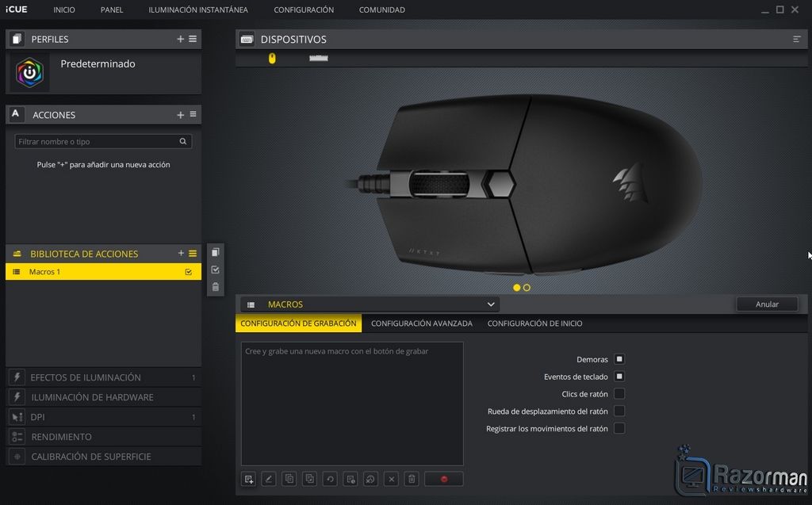Click the copy icon beside the action library

(216, 252)
